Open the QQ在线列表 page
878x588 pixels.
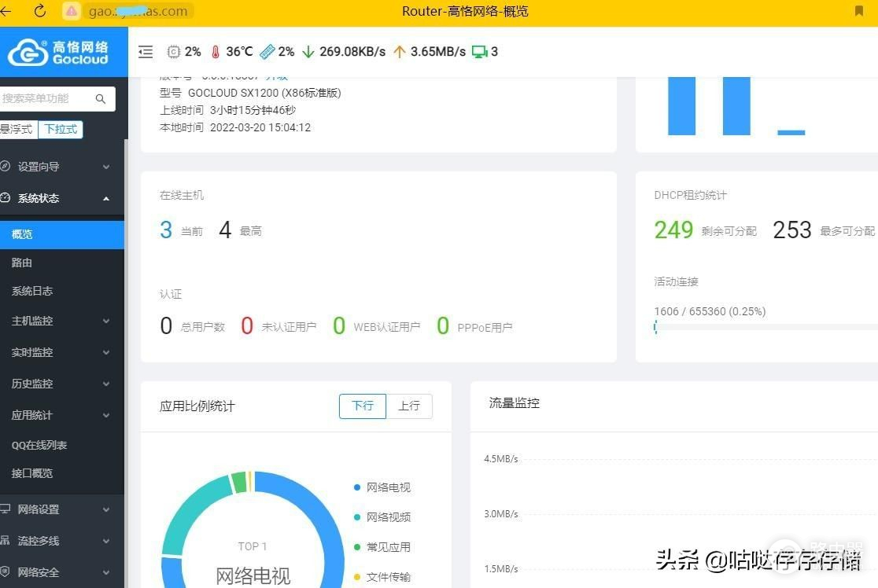coord(39,445)
